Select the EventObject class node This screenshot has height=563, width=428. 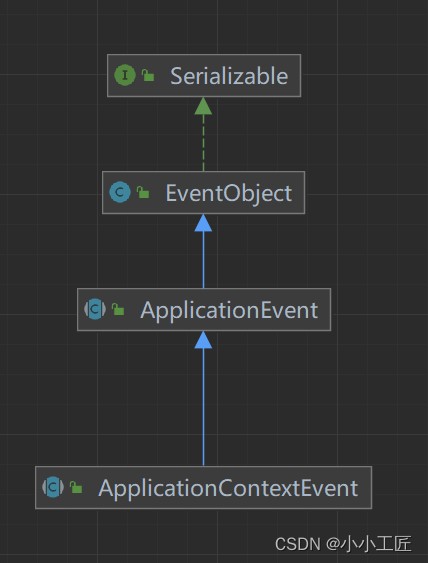(204, 192)
